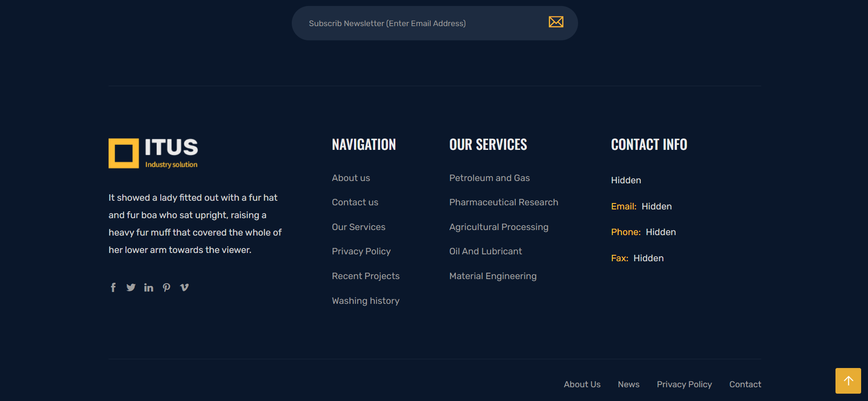Image resolution: width=868 pixels, height=401 pixels.
Task: Click the Facebook social icon
Action: [113, 287]
